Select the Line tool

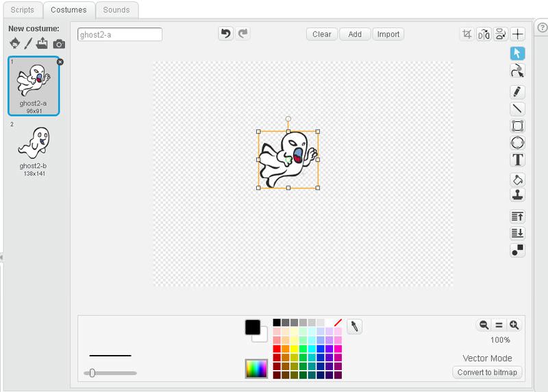click(x=517, y=109)
